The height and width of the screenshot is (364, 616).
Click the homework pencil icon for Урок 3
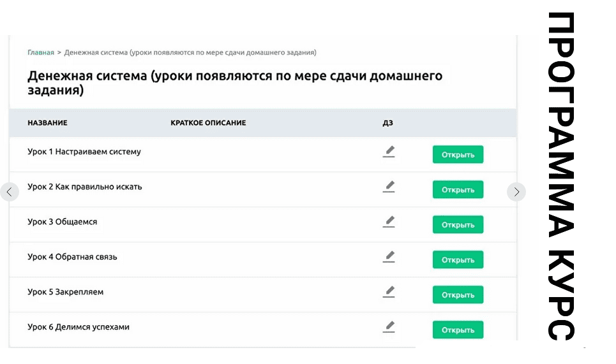tap(389, 222)
